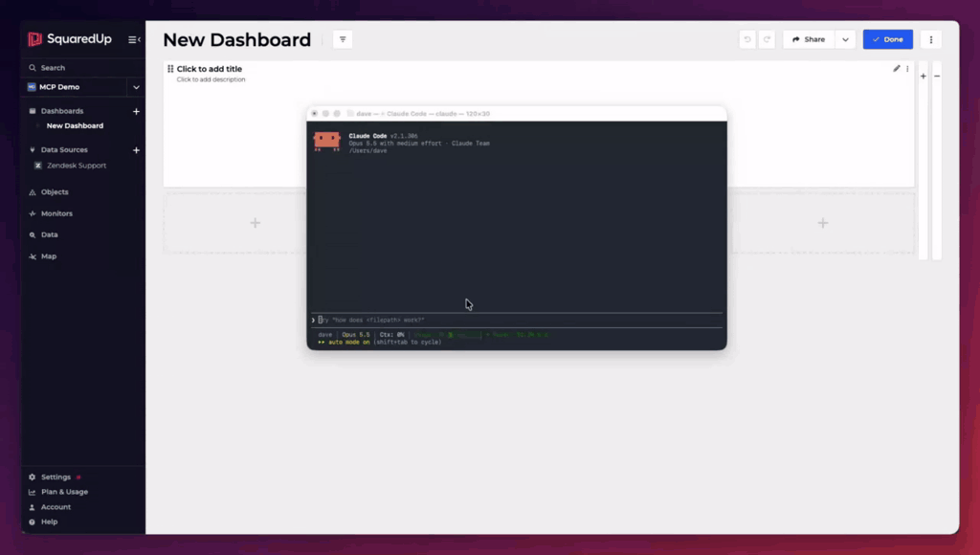Image resolution: width=980 pixels, height=555 pixels.
Task: Open the Objects page
Action: pos(55,192)
